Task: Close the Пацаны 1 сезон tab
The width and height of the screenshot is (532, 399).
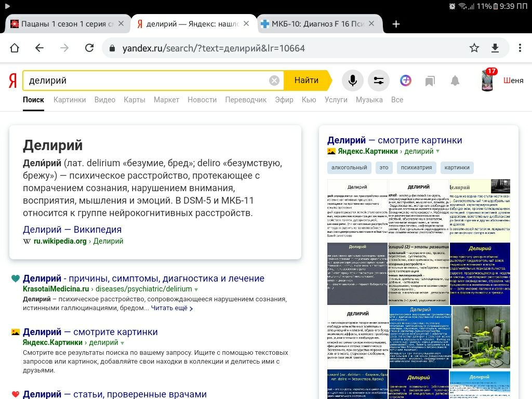Action: coord(121,23)
